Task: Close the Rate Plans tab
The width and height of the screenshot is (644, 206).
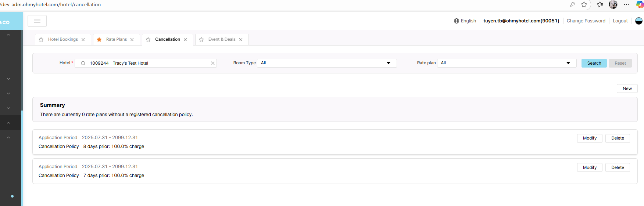Action: tap(132, 40)
